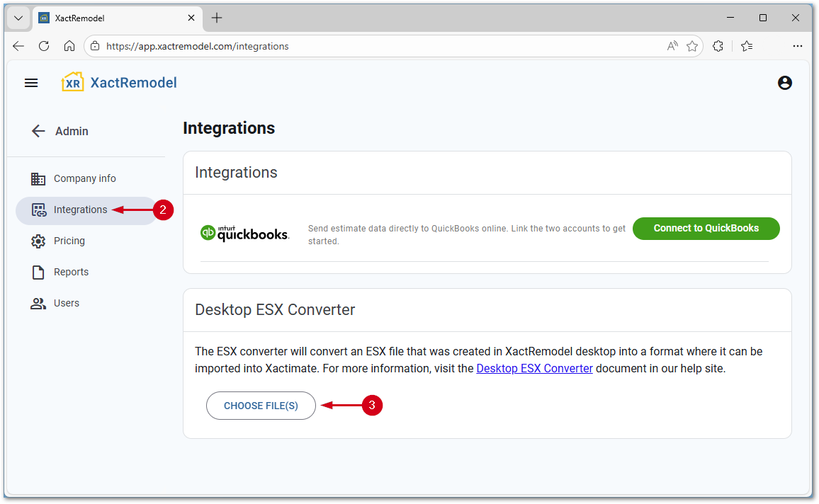Viewport: 819px width, 504px height.
Task: Add this page to browser favorites
Action: tap(692, 46)
